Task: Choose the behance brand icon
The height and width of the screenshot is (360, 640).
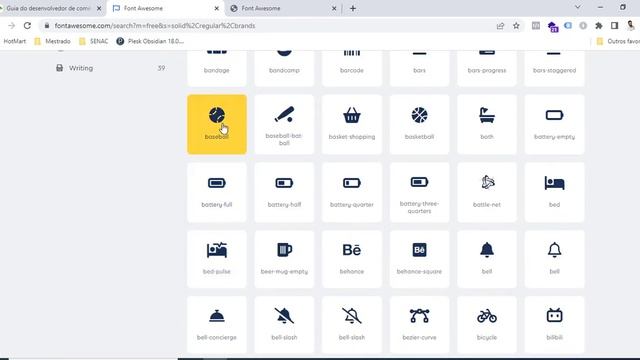Action: pos(352,259)
